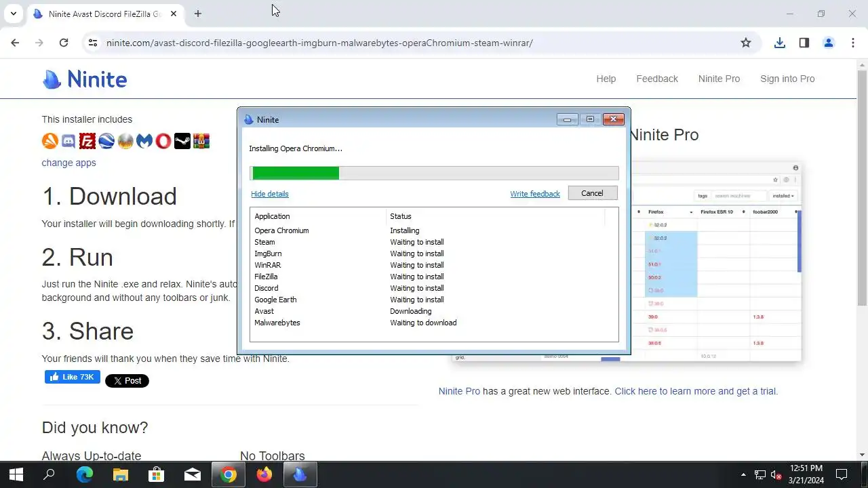This screenshot has height=488, width=868.
Task: Click the address bar URL
Action: point(319,43)
